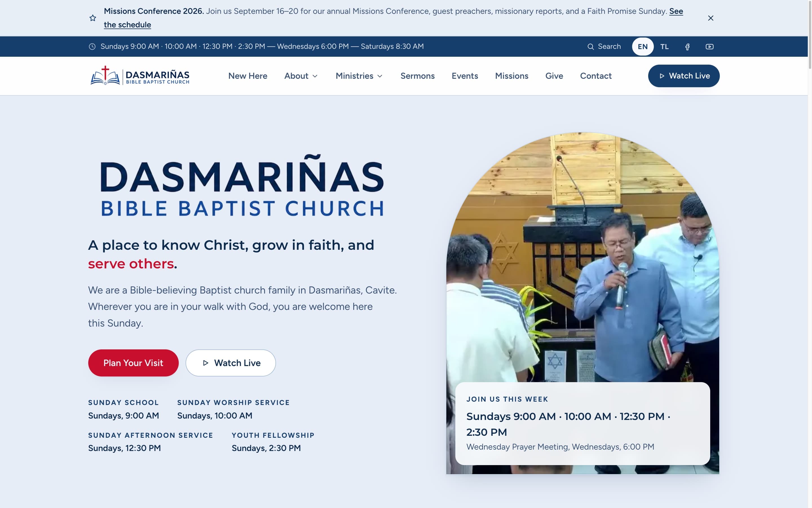This screenshot has width=812, height=508.
Task: Expand the About dropdown chevron
Action: click(x=315, y=76)
